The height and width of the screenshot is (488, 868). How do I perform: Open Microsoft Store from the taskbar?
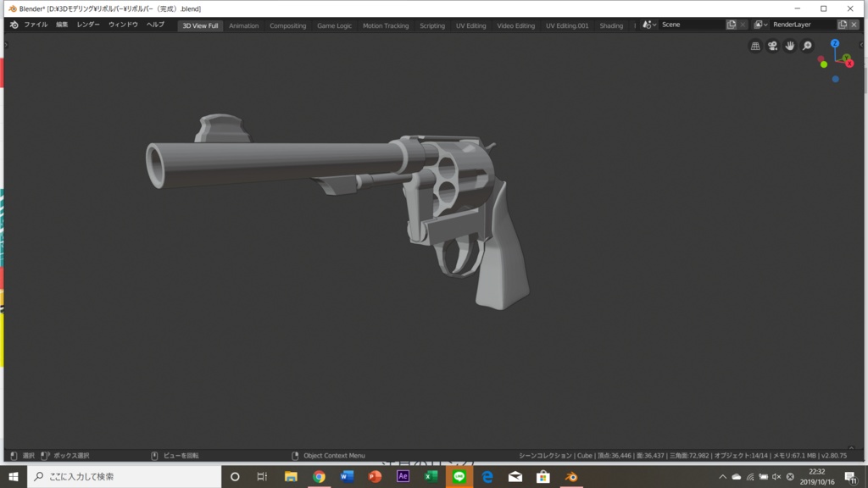click(543, 476)
